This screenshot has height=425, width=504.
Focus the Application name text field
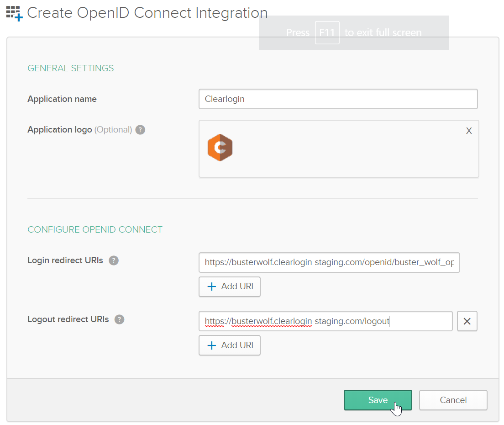tap(338, 99)
